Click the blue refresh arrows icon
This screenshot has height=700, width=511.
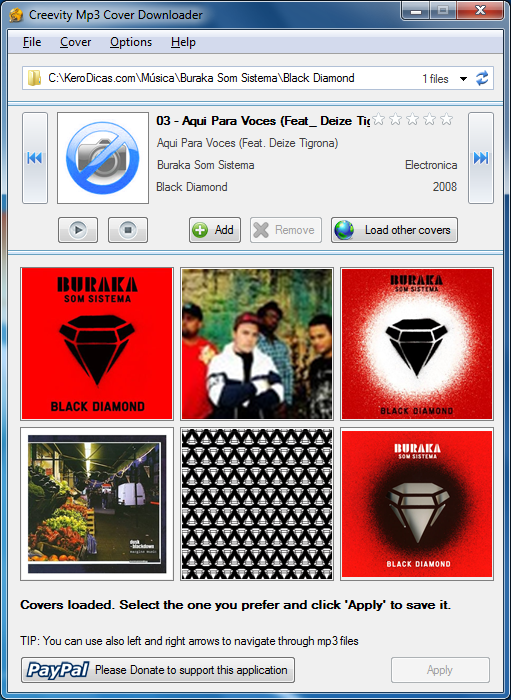[x=482, y=79]
